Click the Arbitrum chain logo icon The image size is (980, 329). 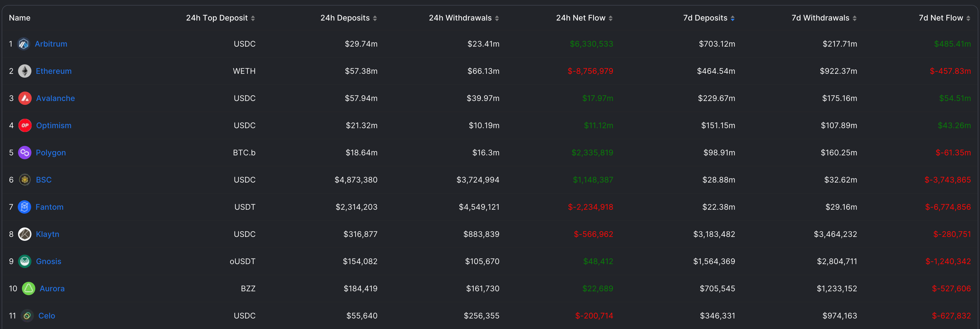[24, 44]
